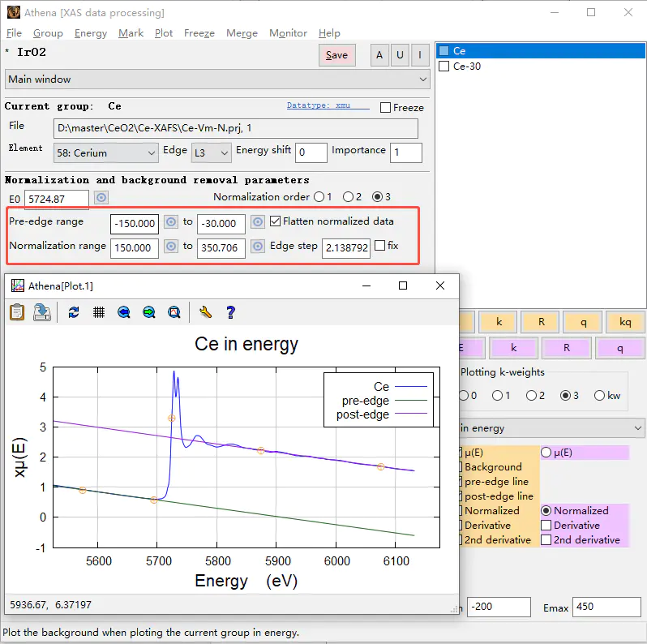Open the Edge L3 dropdown

click(210, 152)
